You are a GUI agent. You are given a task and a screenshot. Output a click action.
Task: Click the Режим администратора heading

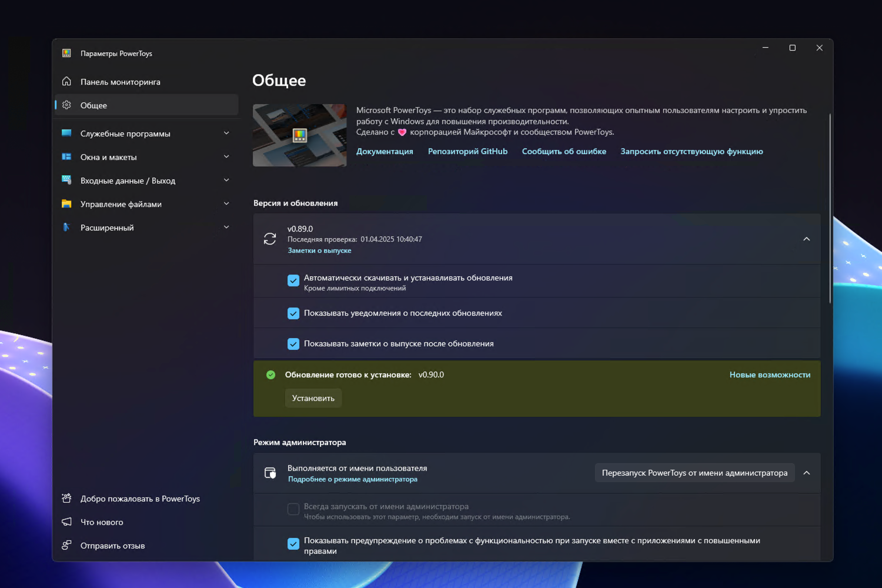[299, 442]
